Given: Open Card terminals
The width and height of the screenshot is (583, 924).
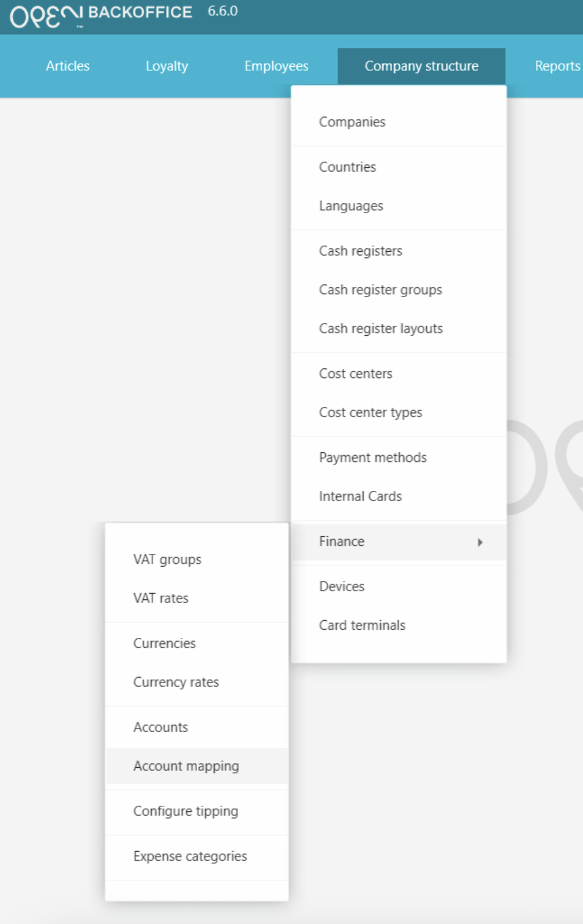Looking at the screenshot, I should (362, 625).
